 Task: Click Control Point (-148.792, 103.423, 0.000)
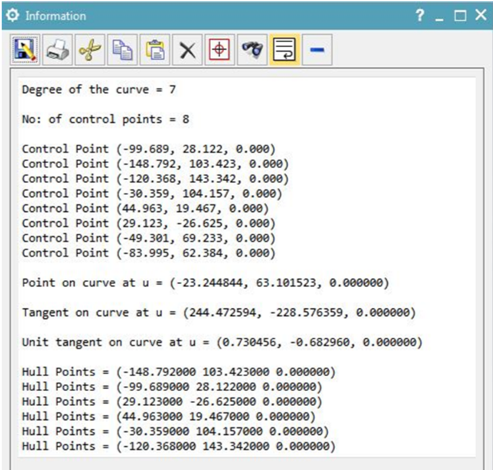tap(155, 164)
